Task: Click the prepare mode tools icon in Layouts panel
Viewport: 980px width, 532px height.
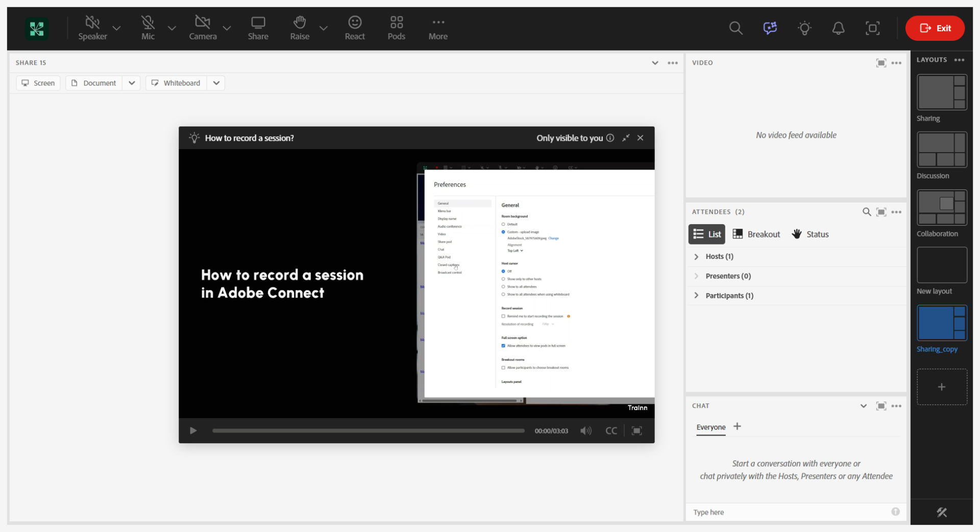Action: point(942,512)
